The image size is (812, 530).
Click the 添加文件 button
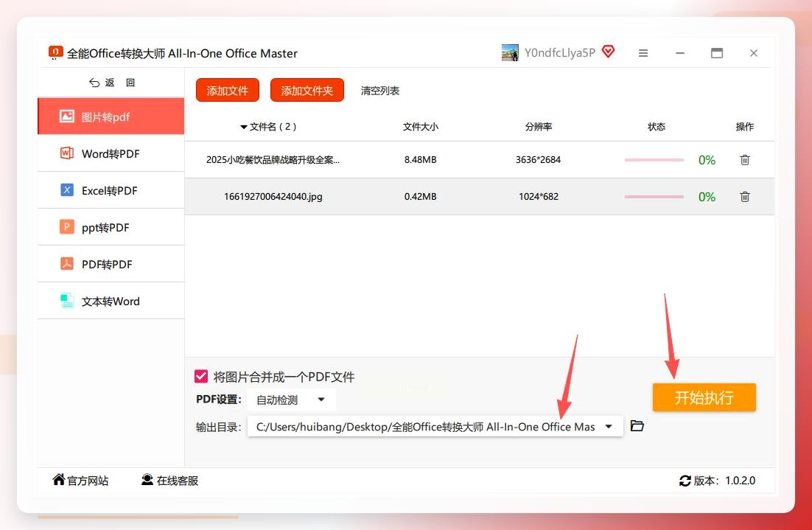(x=228, y=91)
